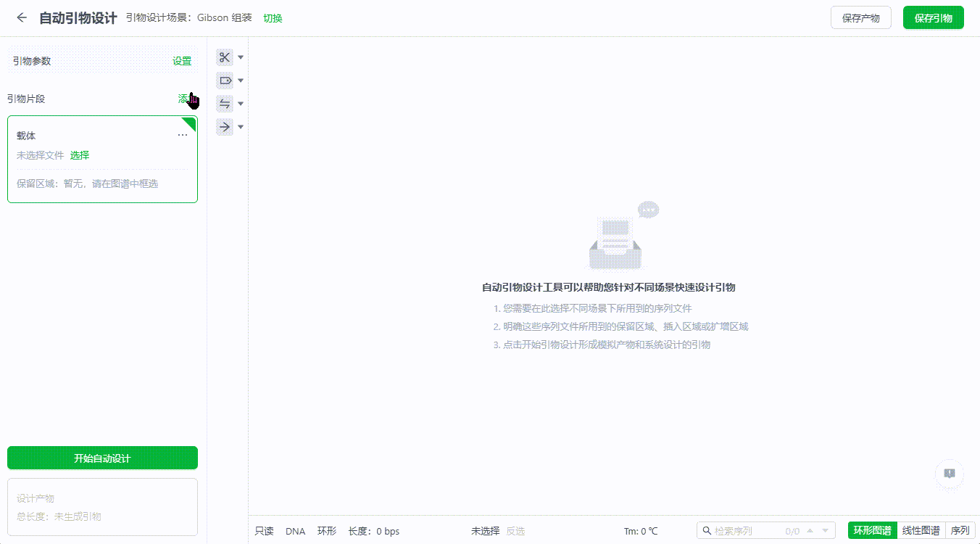This screenshot has width=980, height=544.
Task: Click the back arrow to exit primer design
Action: click(21, 17)
